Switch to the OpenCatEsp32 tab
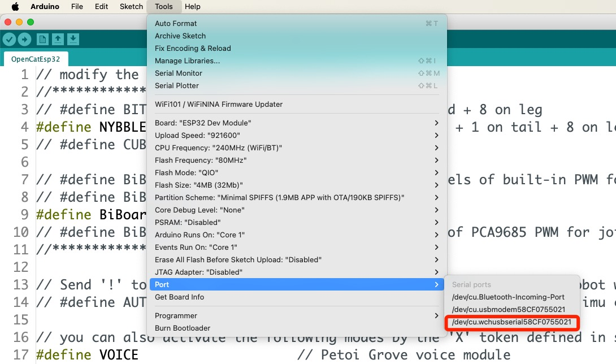616x364 pixels. 36,59
